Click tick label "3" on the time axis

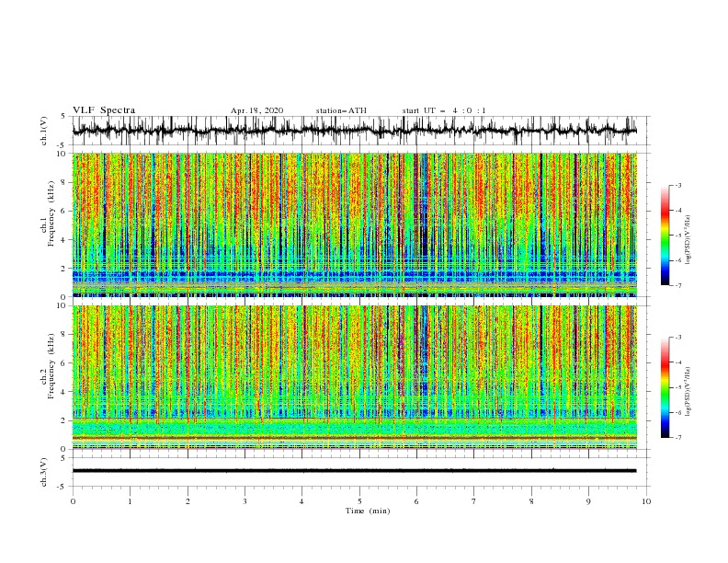245,501
